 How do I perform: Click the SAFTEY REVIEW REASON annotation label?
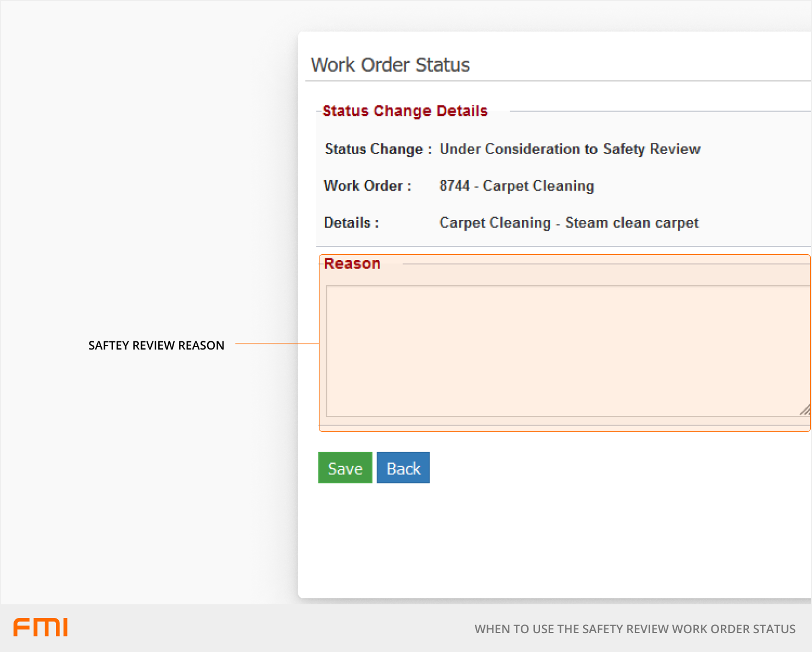pyautogui.click(x=156, y=345)
